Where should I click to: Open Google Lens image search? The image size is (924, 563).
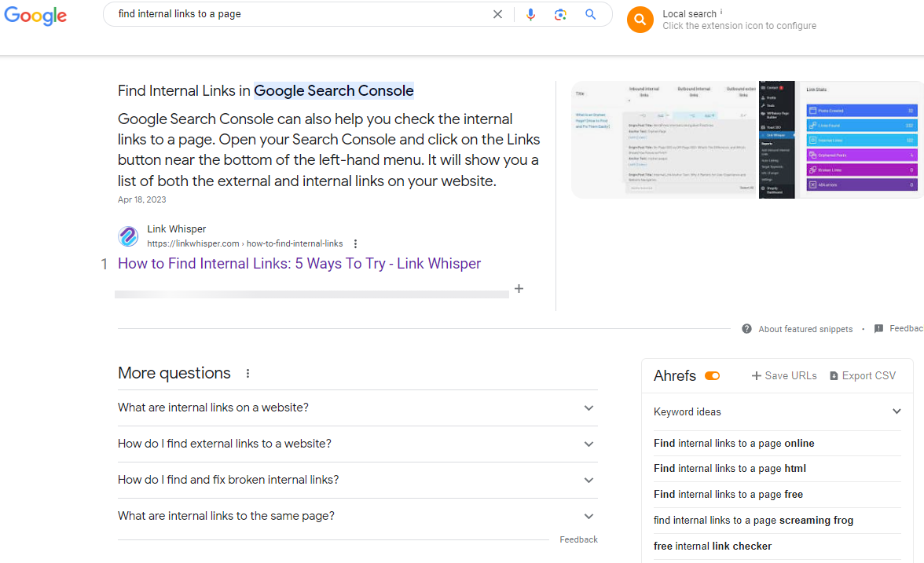click(x=560, y=15)
